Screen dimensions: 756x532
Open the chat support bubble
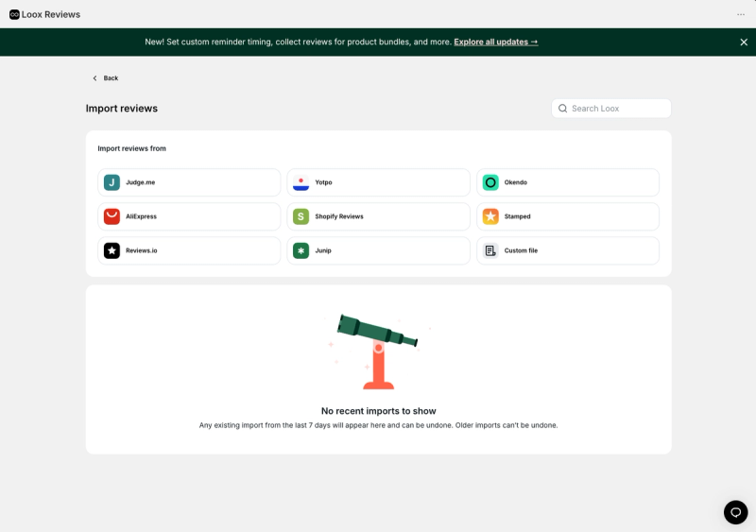coord(735,512)
